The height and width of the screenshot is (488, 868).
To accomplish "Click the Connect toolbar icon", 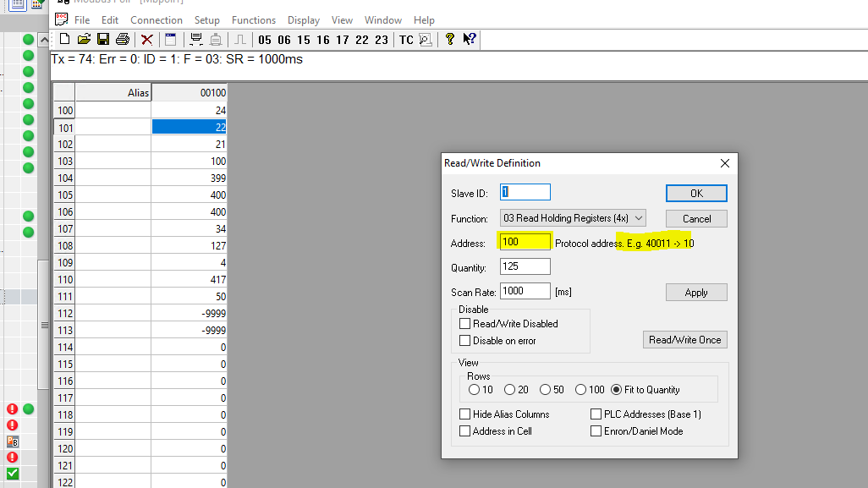I will coord(196,40).
